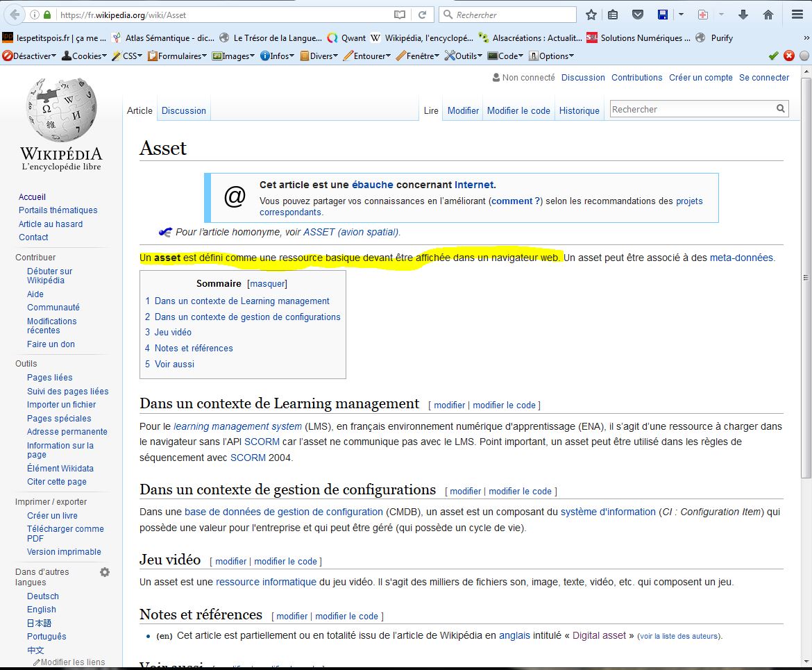The height and width of the screenshot is (670, 812).
Task: Open the downloads arrow icon
Action: pyautogui.click(x=743, y=15)
